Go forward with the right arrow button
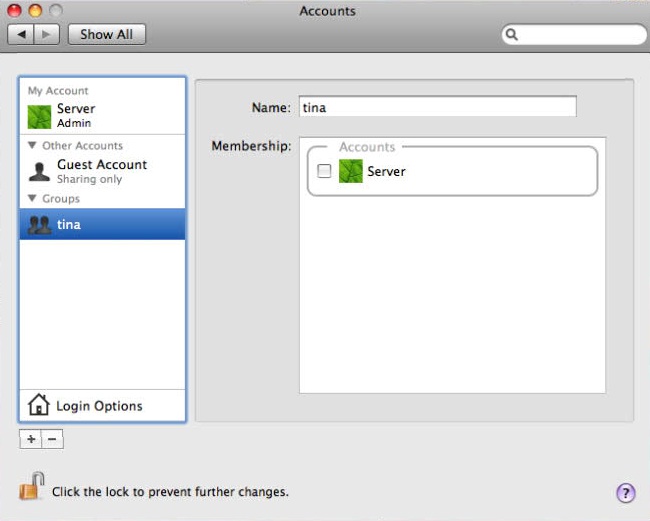650x521 pixels. (46, 34)
